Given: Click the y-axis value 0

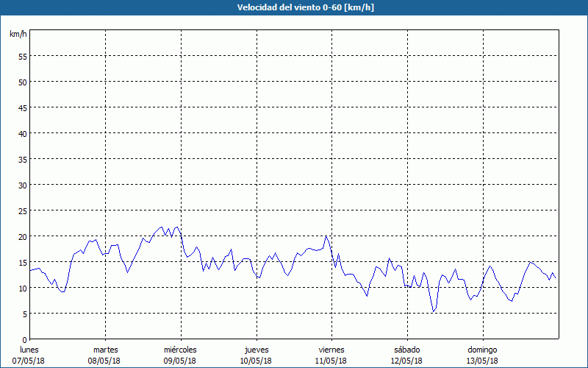Looking at the screenshot, I should pyautogui.click(x=25, y=340).
